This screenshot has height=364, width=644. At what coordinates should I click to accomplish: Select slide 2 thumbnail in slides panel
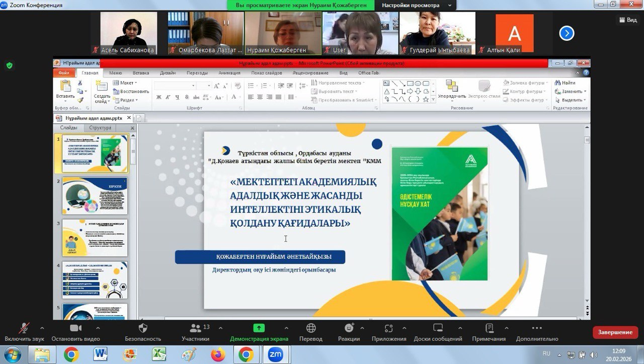click(95, 196)
